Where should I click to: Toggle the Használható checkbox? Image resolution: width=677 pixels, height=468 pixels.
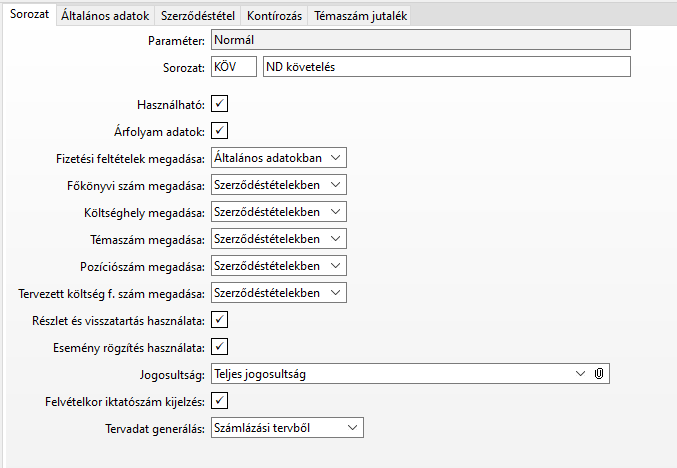point(219,104)
